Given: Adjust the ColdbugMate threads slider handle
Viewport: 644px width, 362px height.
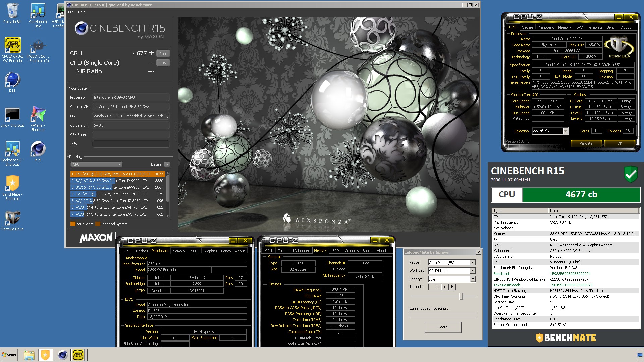Looking at the screenshot, I should [461, 296].
